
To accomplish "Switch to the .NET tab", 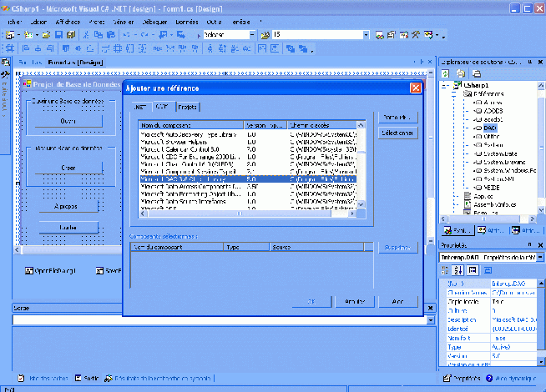I will (140, 107).
